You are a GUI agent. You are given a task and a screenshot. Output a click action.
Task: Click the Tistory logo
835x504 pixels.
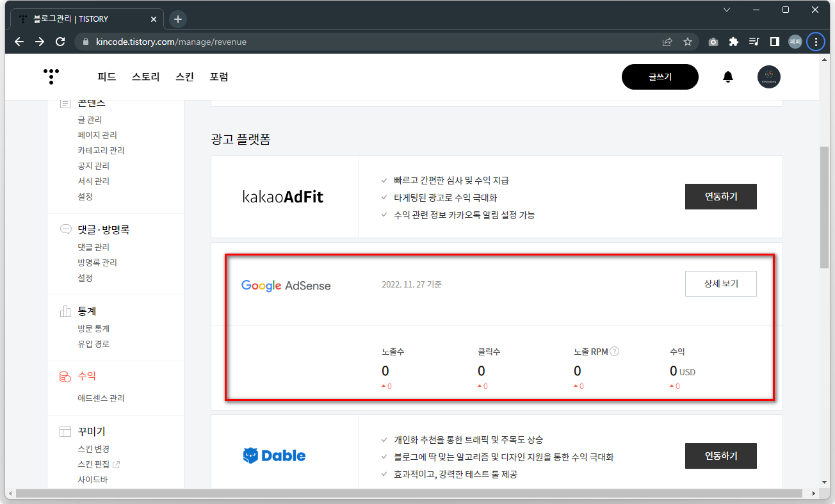(51, 76)
